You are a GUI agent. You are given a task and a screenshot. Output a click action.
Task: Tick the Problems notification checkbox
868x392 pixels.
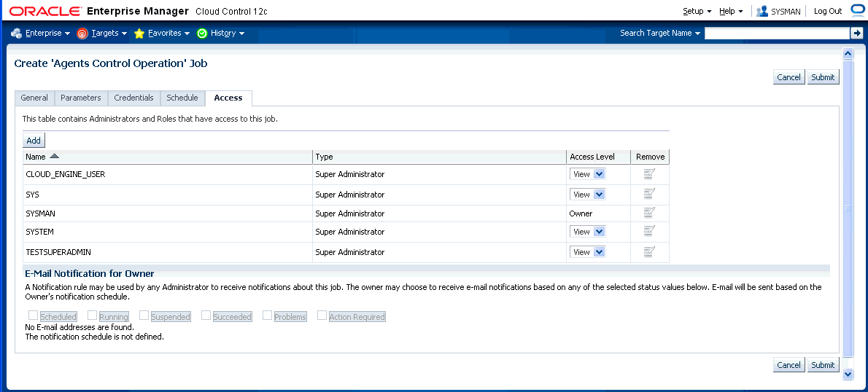268,315
